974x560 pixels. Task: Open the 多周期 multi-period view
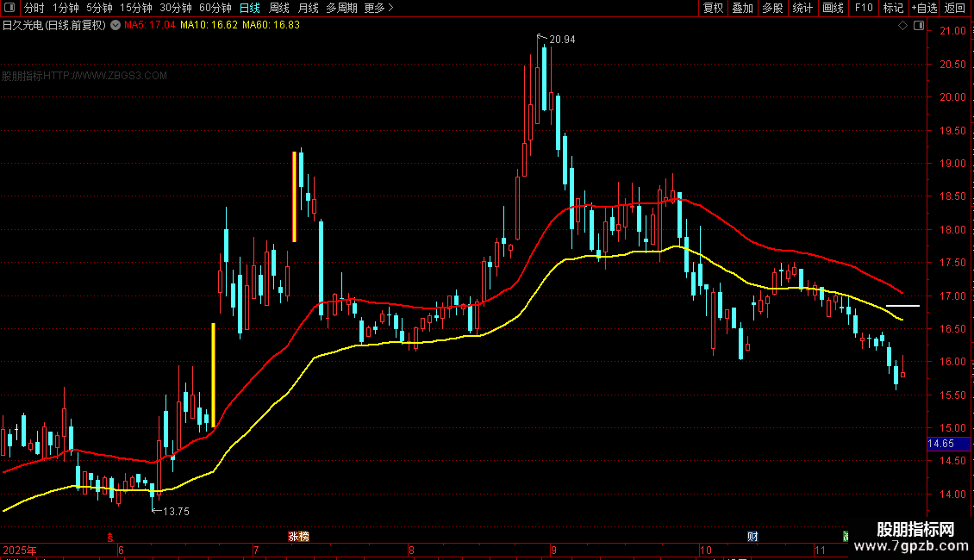tap(341, 8)
